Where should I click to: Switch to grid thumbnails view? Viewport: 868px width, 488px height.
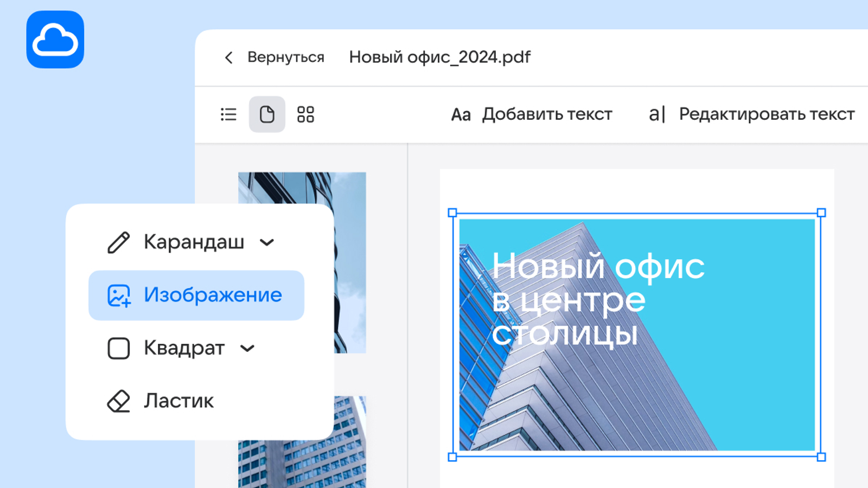tap(305, 114)
